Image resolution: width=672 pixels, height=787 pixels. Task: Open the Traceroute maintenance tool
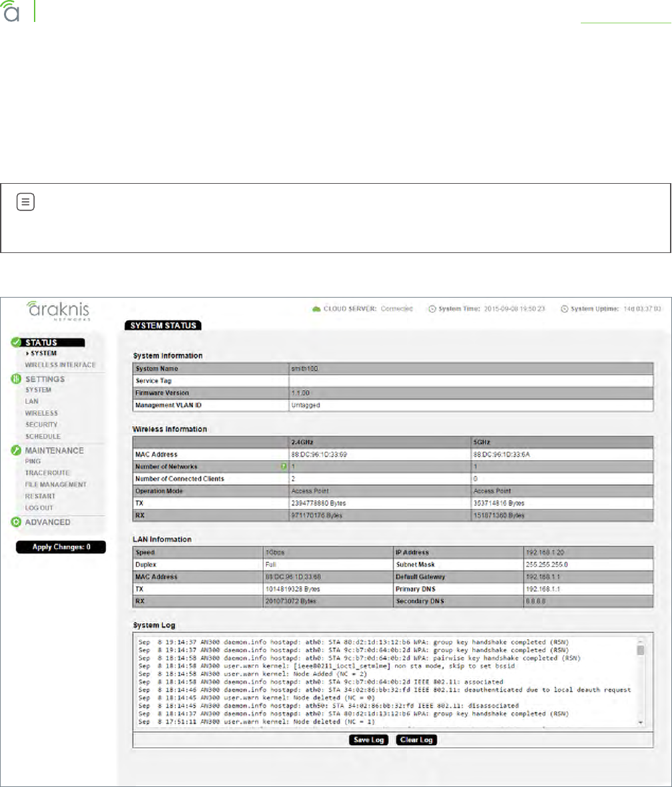48,473
